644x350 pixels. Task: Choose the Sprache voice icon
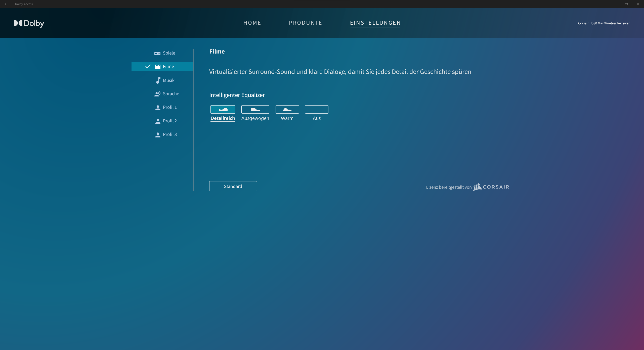[x=157, y=94]
